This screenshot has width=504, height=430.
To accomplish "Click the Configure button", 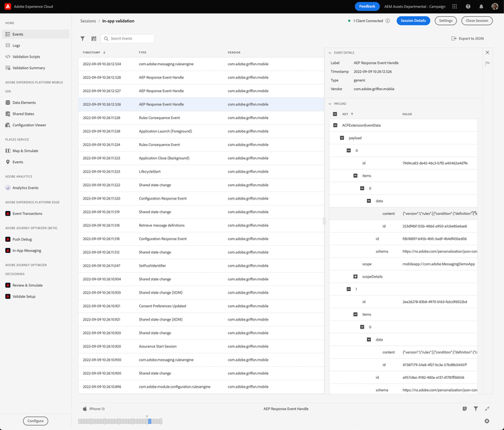I will [x=36, y=421].
